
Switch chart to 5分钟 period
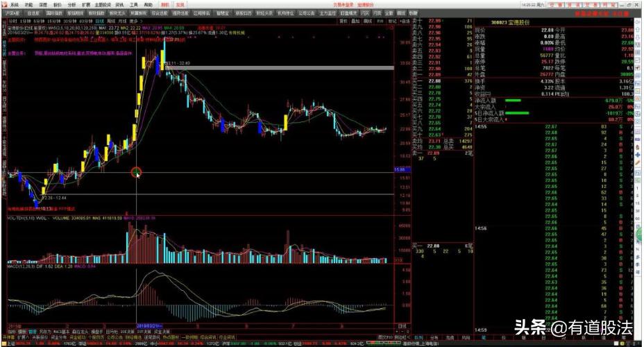39,21
